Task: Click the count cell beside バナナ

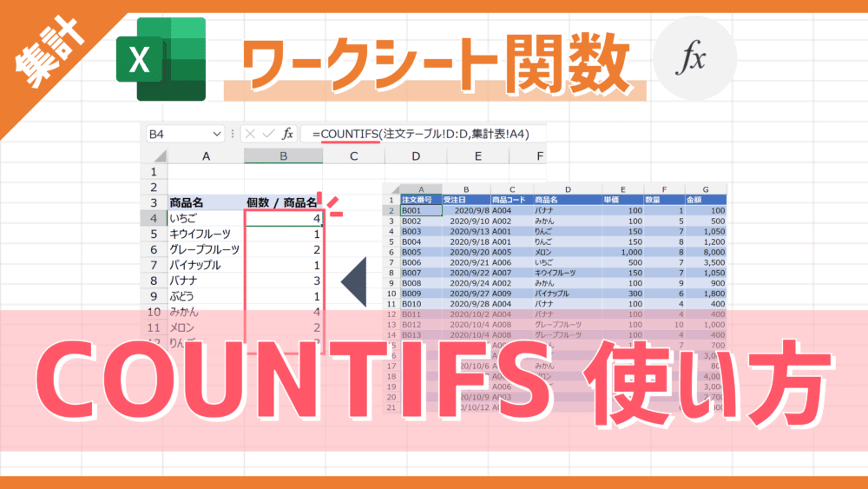Action: click(x=284, y=281)
